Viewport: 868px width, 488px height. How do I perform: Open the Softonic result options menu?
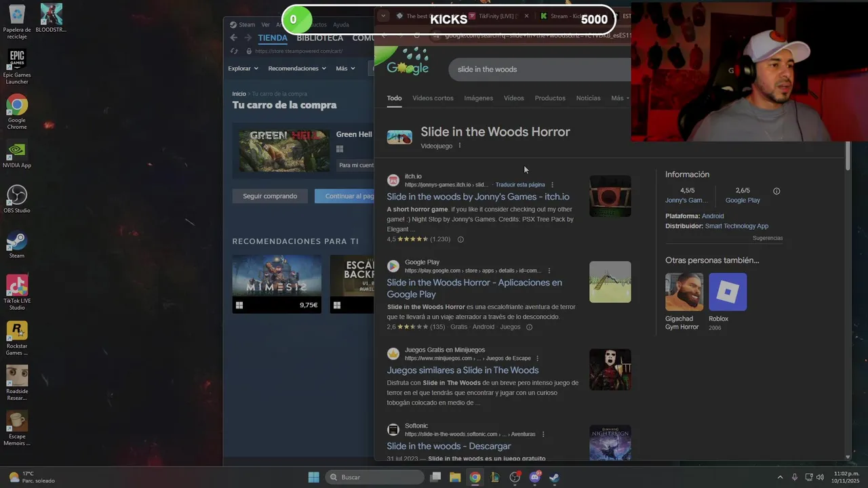543,434
